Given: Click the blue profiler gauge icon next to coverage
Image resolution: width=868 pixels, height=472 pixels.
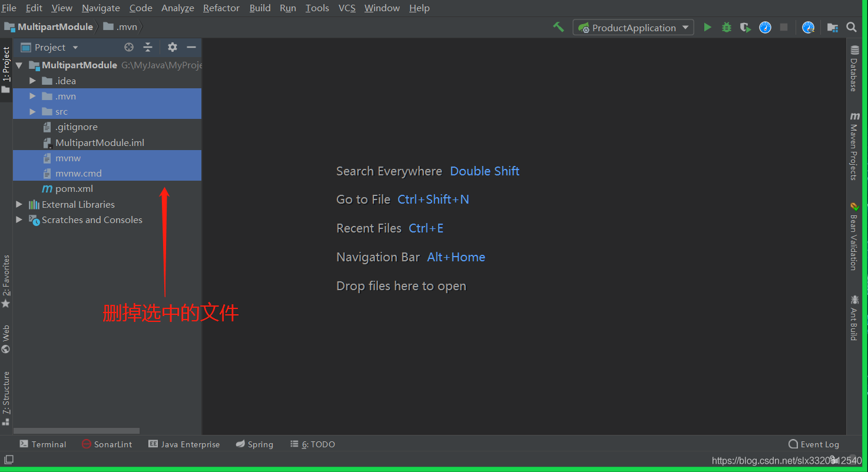Looking at the screenshot, I should tap(765, 27).
